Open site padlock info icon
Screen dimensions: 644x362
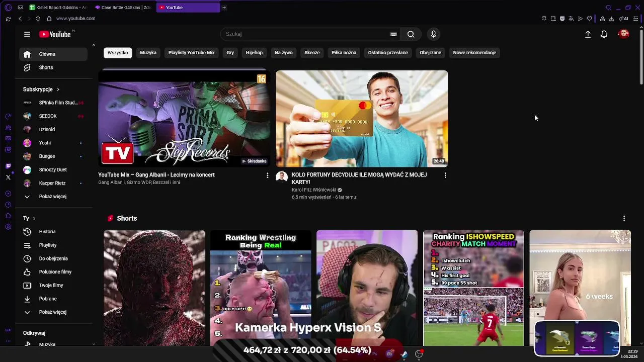point(49,19)
